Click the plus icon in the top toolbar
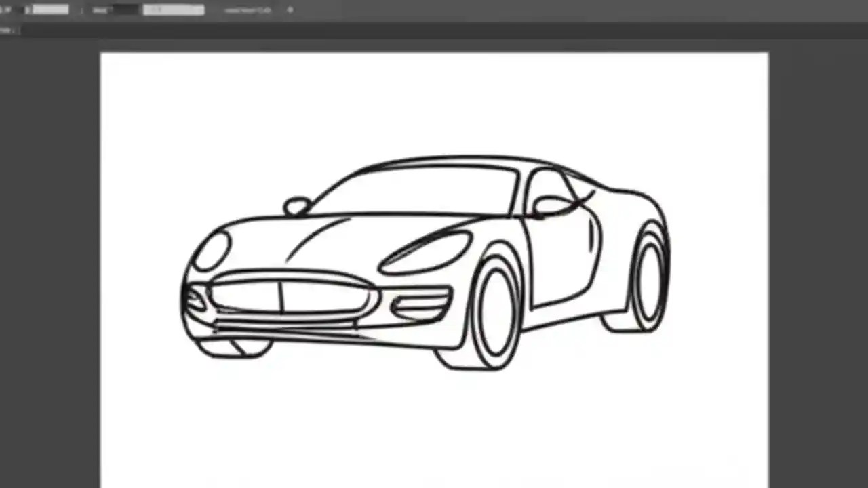868x488 pixels. (290, 9)
